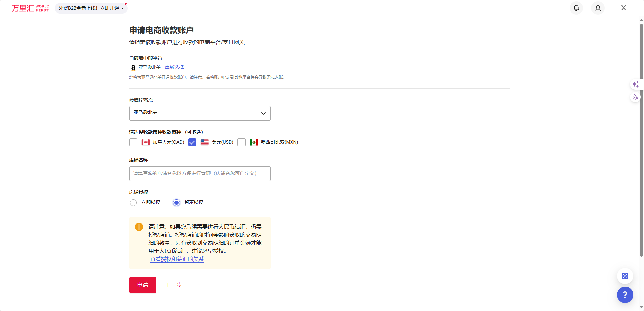Focus the 店铺名称 input field

(200, 174)
